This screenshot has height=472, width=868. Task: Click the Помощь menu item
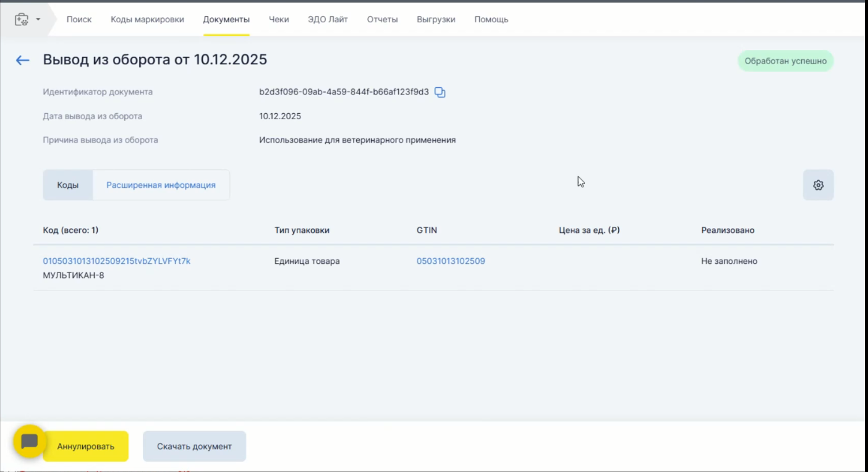tap(491, 20)
